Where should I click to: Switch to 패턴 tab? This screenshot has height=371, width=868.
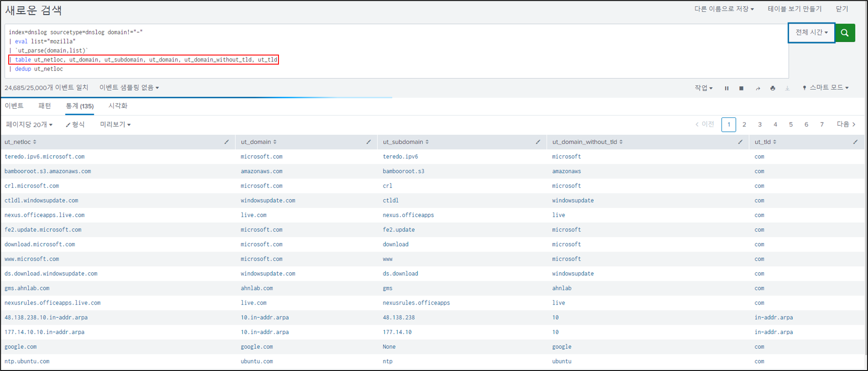[45, 106]
